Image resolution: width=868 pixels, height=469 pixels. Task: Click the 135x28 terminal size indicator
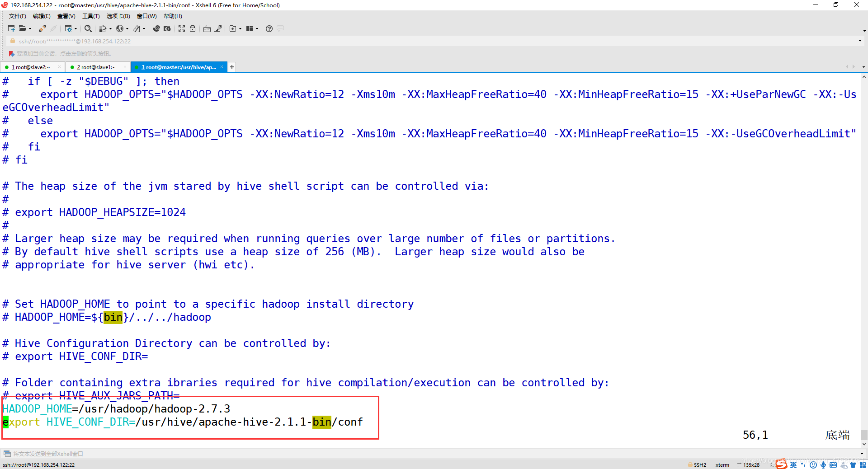click(x=749, y=465)
